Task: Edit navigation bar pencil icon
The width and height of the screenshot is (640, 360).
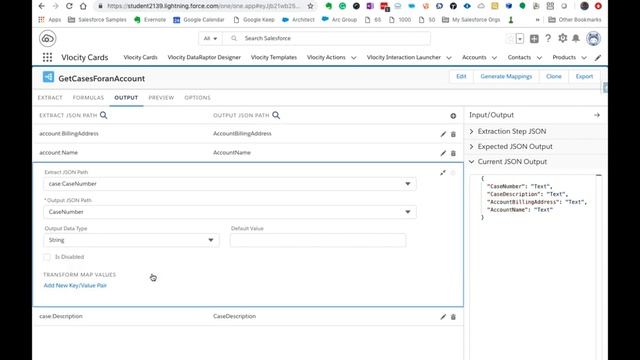Action: 598,58
